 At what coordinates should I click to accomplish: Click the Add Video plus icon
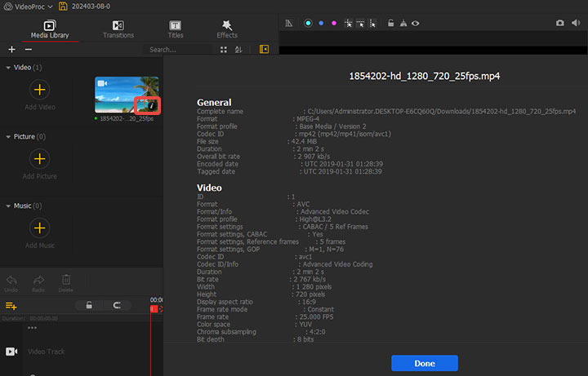coord(39,90)
